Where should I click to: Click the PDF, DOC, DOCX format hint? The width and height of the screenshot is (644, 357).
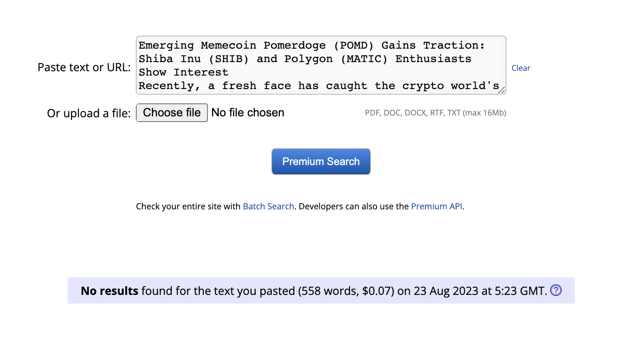[x=436, y=113]
